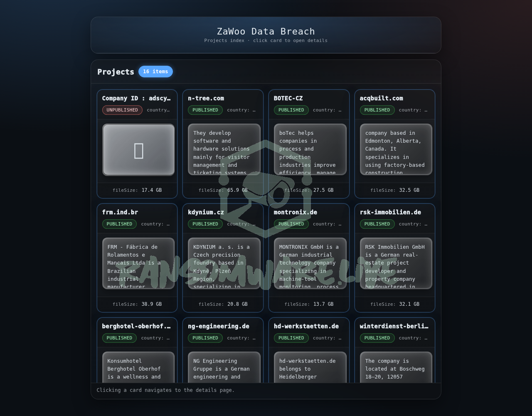Viewport: 532px width, 416px height.
Task: Click the PUBLISHED badge under BOTEC-CZ
Action: pyautogui.click(x=291, y=110)
